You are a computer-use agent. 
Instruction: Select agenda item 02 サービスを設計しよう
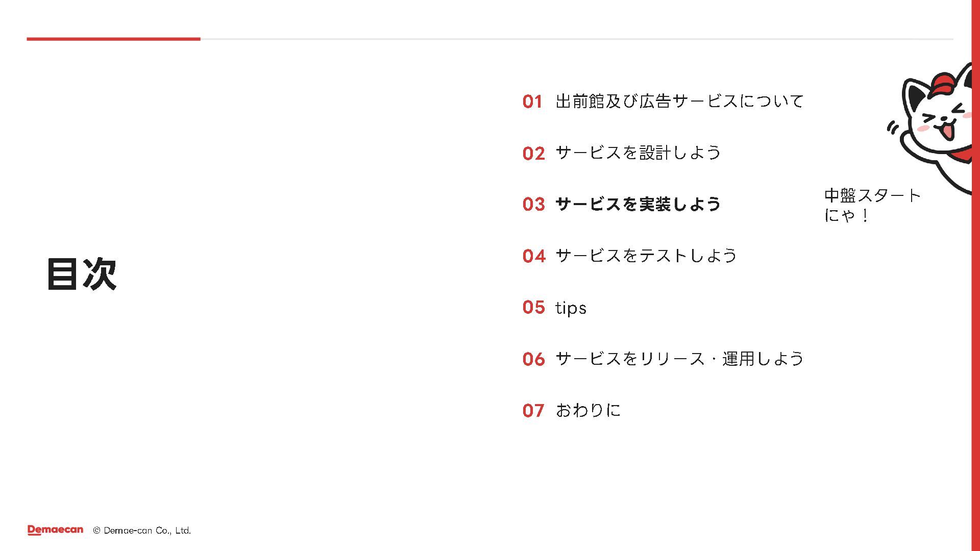point(622,153)
